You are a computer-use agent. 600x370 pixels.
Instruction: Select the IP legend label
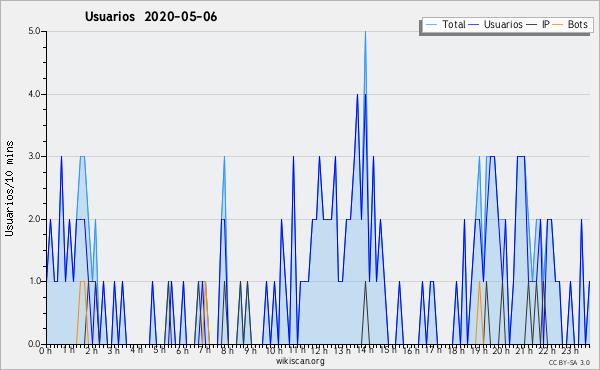point(546,24)
